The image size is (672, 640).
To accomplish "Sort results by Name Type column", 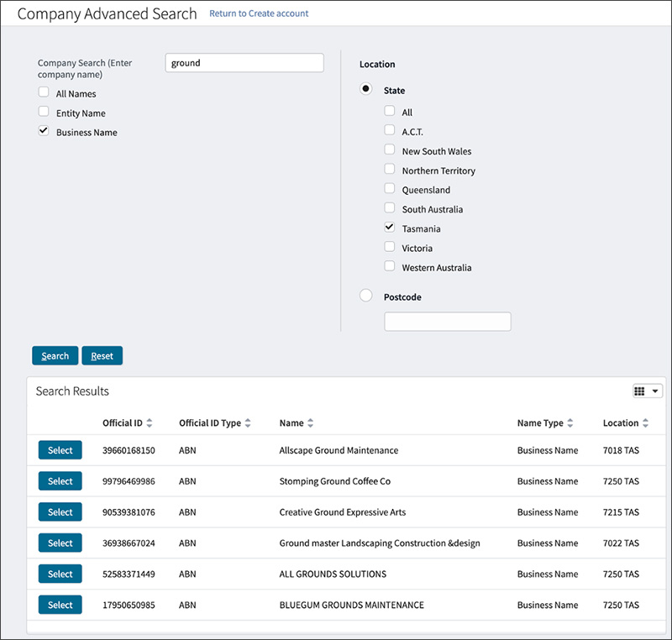I will click(x=570, y=423).
